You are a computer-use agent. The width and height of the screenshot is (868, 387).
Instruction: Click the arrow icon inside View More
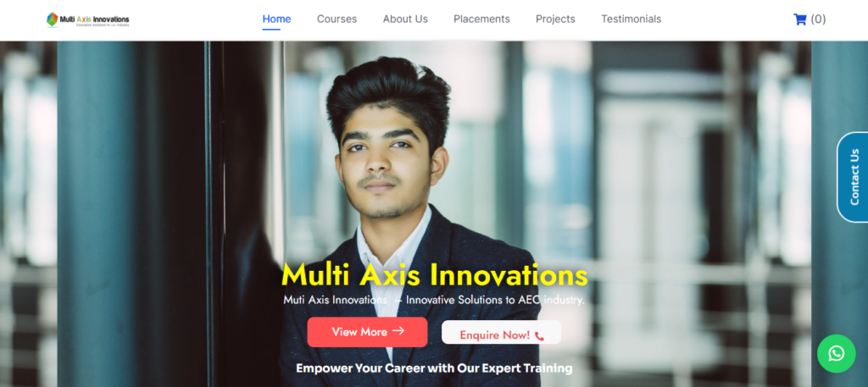pyautogui.click(x=398, y=331)
